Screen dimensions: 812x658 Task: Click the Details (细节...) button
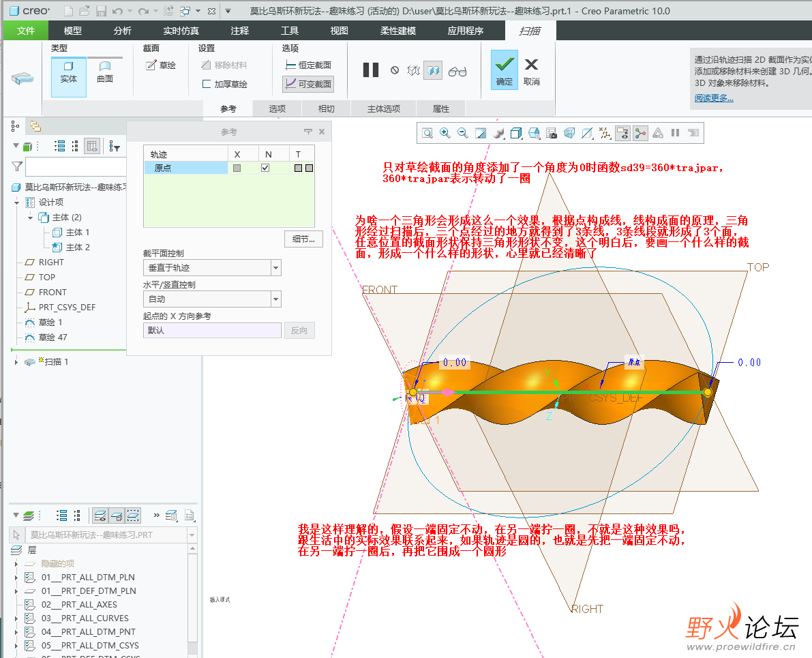pyautogui.click(x=303, y=239)
